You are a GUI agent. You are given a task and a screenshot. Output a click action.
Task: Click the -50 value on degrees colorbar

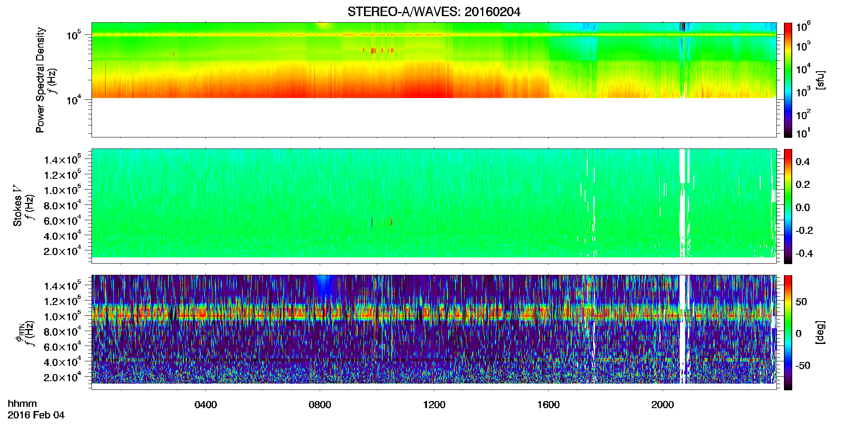click(x=803, y=366)
